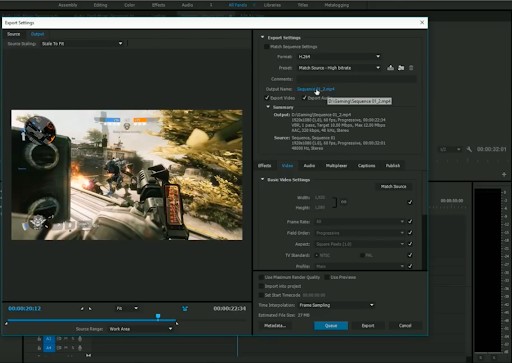512x363 pixels.
Task: Open the Time Interpolation dropdown
Action: click(336, 305)
